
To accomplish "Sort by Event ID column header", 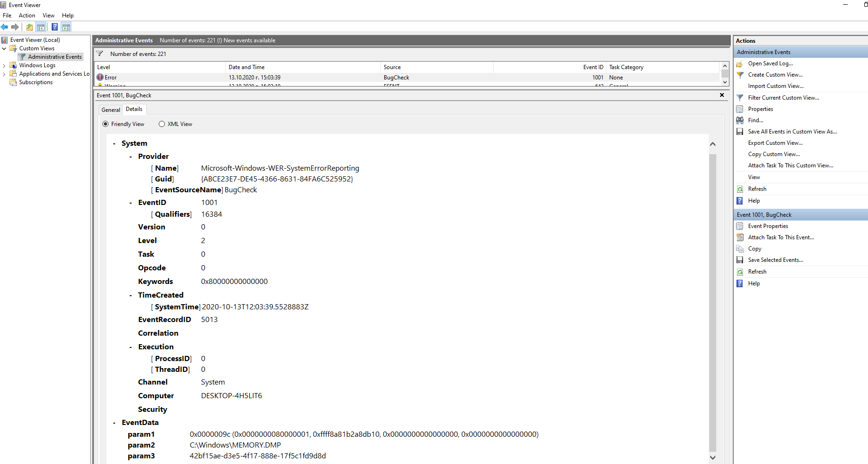I will [550, 67].
